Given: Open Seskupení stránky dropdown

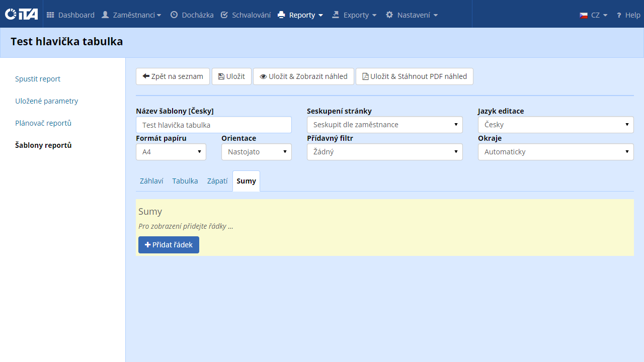Looking at the screenshot, I should [x=384, y=125].
